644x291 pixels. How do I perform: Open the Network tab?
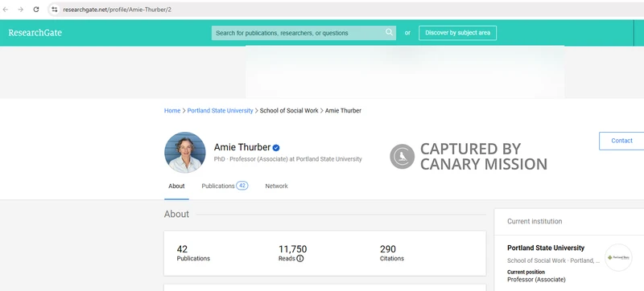[x=276, y=186]
